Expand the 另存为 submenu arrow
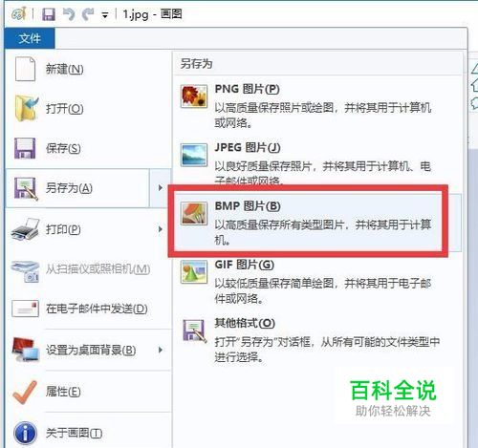The width and height of the screenshot is (478, 448). click(161, 188)
